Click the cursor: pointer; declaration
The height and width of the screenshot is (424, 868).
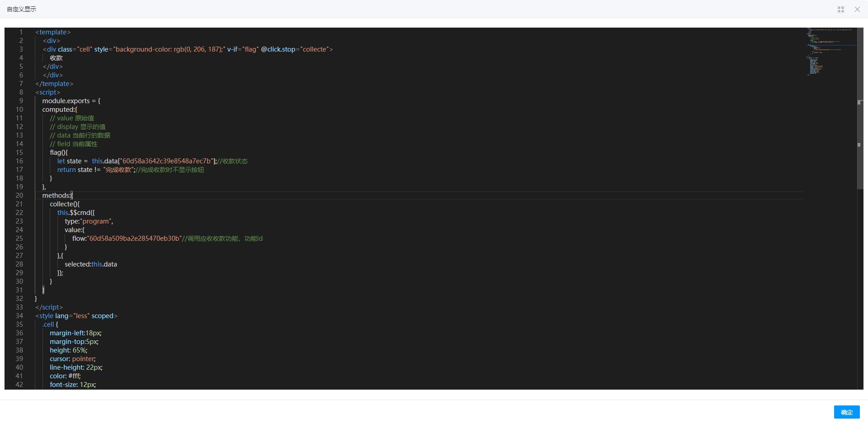[73, 359]
